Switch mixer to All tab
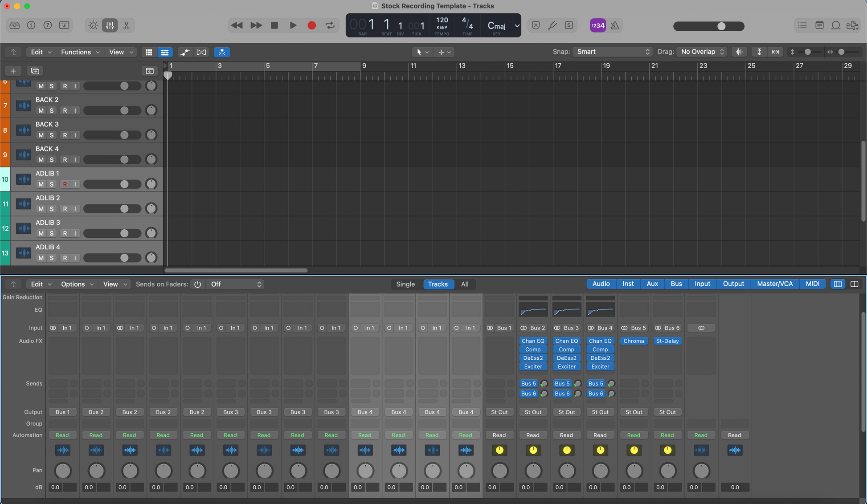867x504 pixels. click(x=464, y=284)
